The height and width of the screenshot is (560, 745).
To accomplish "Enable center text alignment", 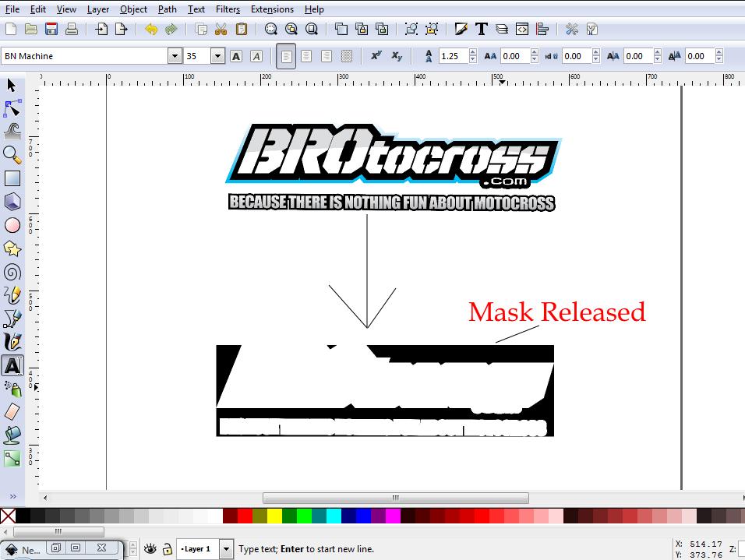I will pos(306,55).
